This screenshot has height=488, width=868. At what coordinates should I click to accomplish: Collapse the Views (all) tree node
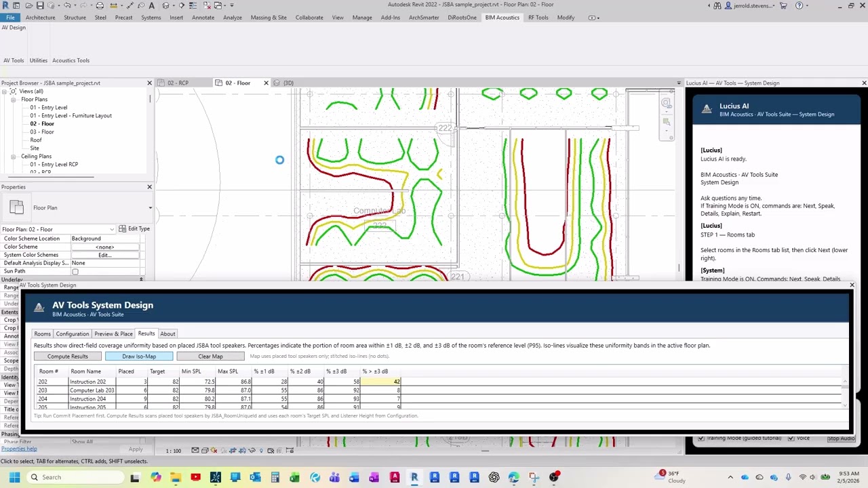point(4,91)
